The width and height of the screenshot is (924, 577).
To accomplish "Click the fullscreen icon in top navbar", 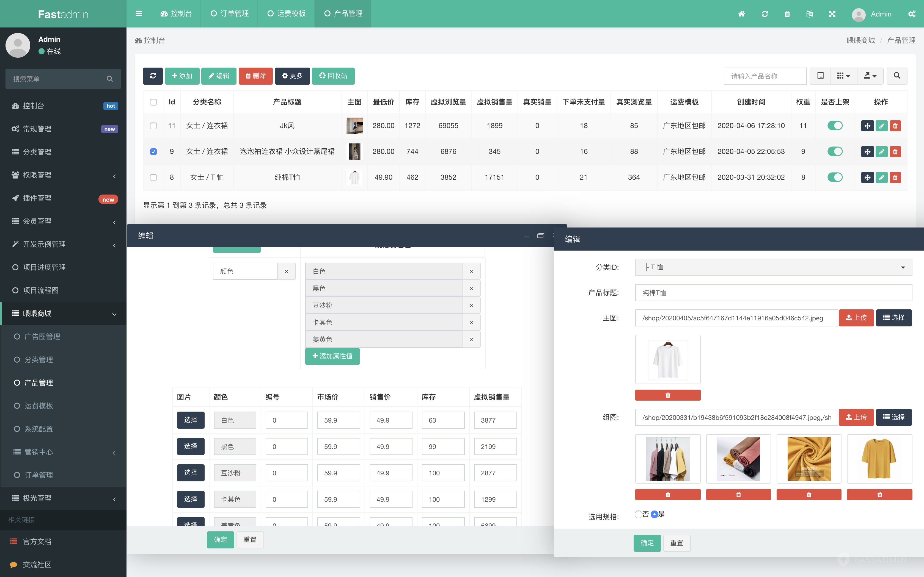I will point(832,14).
